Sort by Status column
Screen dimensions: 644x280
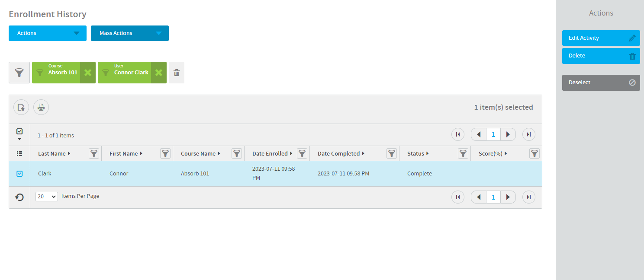[x=418, y=153]
